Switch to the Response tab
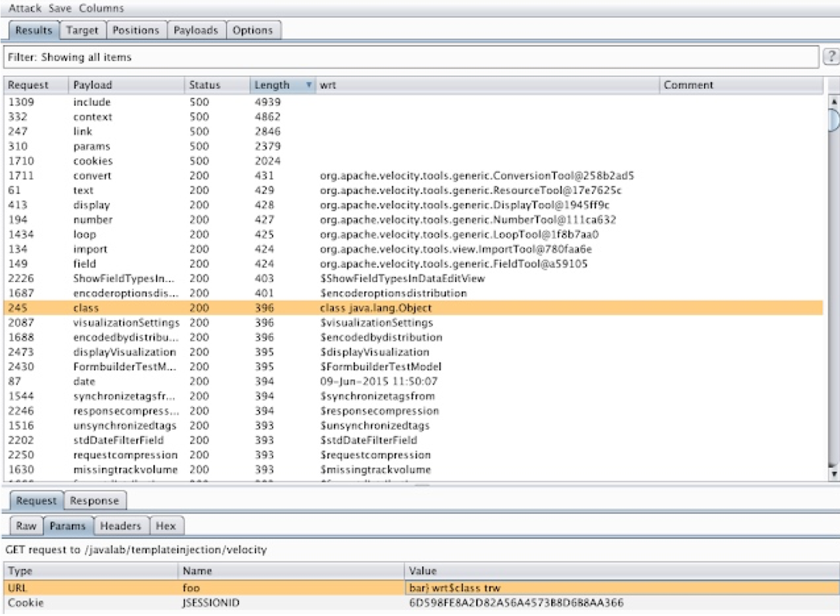 pos(94,500)
